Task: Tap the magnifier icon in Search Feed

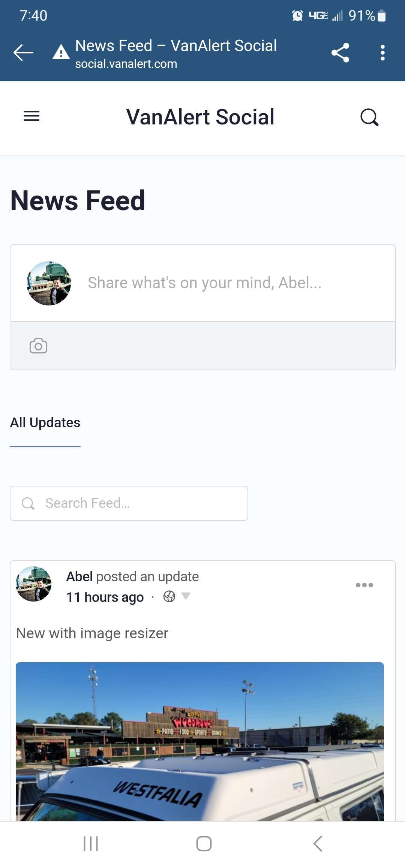Action: [x=28, y=503]
